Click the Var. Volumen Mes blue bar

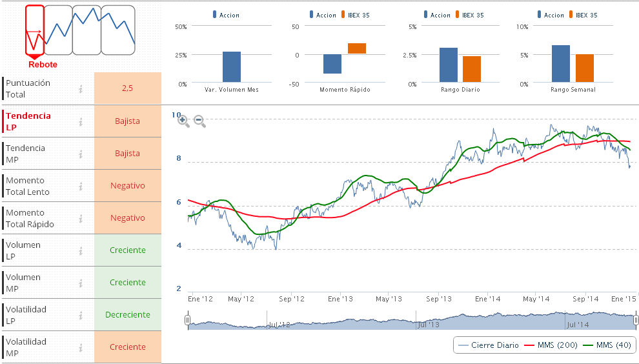click(232, 67)
